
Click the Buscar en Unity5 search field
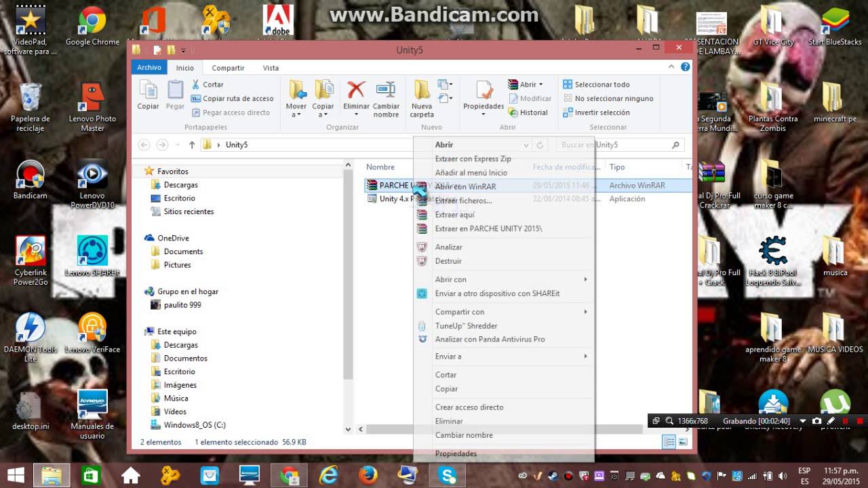(619, 144)
